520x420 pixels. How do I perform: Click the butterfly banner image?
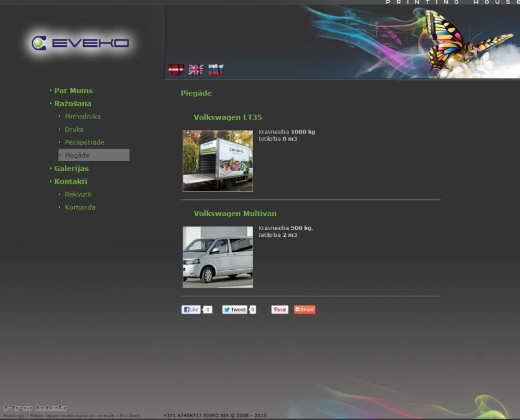(x=342, y=42)
